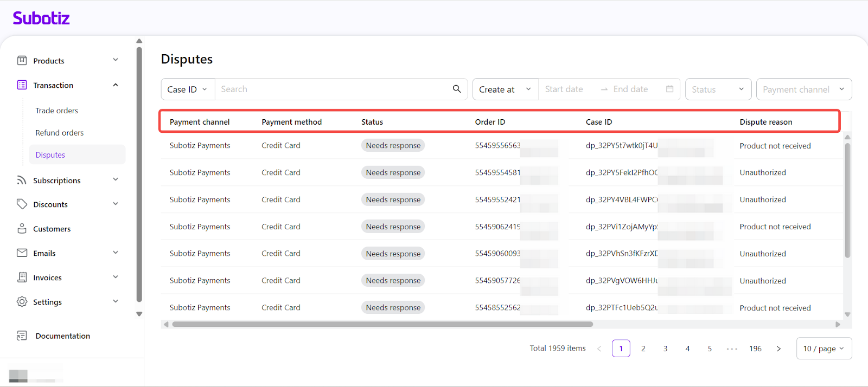This screenshot has width=868, height=387.
Task: Click the Customers person icon
Action: pyautogui.click(x=22, y=229)
